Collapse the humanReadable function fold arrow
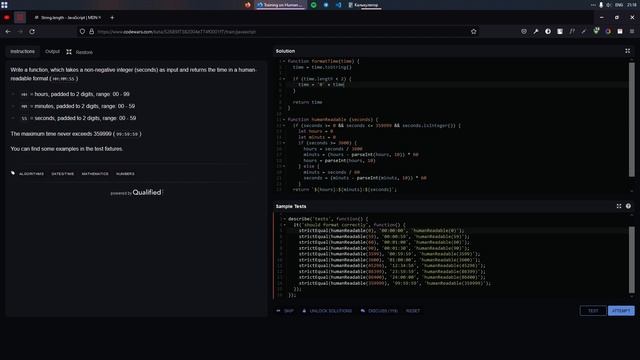Viewport: 640px width, 360px height. [x=284, y=120]
